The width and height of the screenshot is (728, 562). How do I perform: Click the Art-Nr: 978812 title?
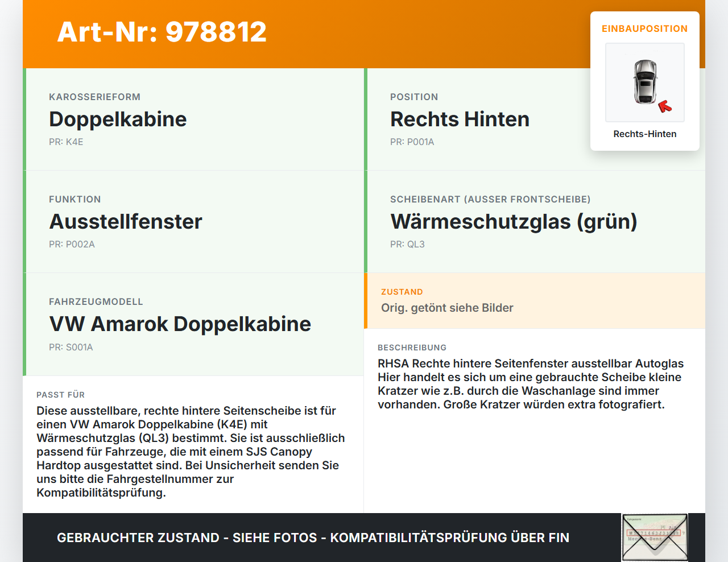pyautogui.click(x=162, y=32)
